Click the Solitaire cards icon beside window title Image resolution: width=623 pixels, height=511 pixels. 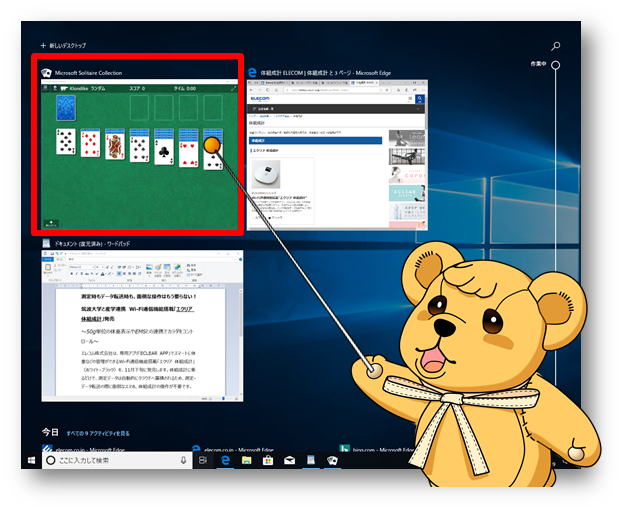point(46,73)
